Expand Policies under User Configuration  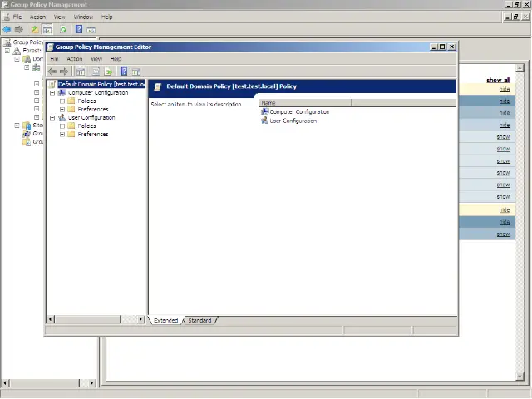pyautogui.click(x=62, y=126)
